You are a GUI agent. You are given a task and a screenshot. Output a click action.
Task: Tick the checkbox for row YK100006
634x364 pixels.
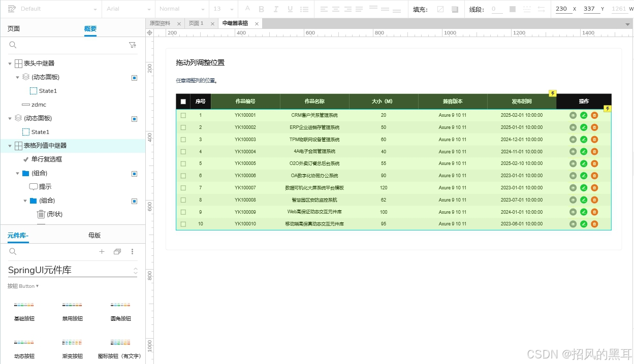pos(183,176)
